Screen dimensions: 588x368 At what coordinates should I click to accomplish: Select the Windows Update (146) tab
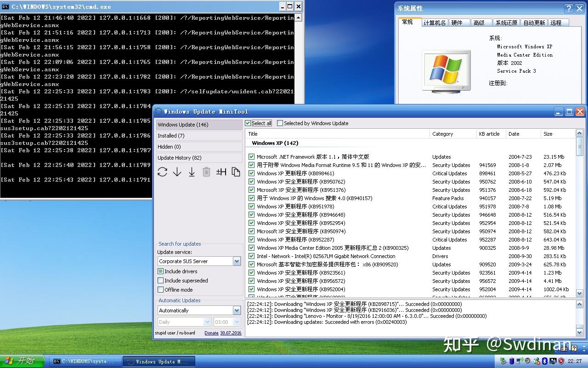[x=199, y=125]
